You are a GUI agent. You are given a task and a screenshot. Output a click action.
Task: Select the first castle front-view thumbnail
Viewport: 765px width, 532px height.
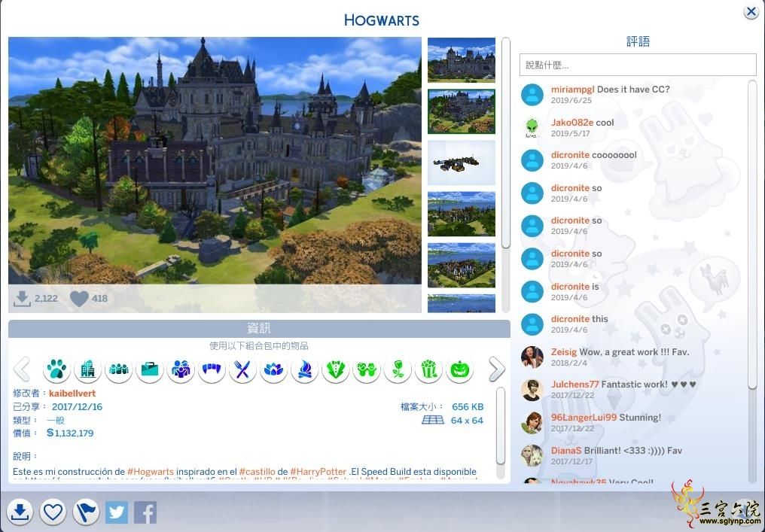pos(462,60)
